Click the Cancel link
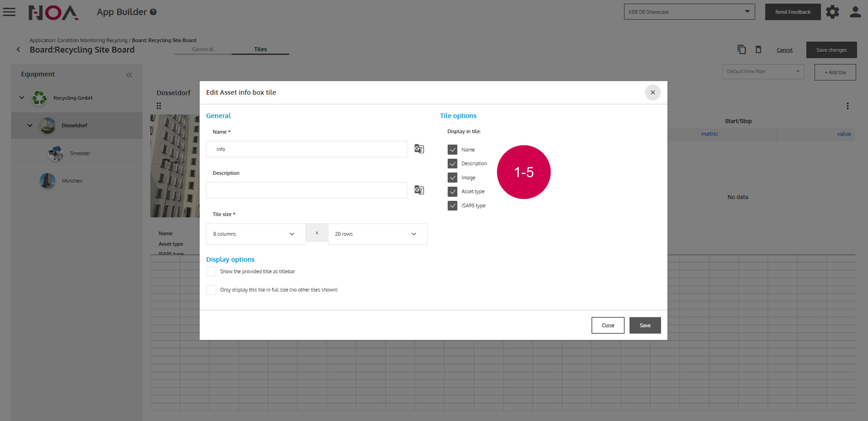The width and height of the screenshot is (868, 421). 784,50
